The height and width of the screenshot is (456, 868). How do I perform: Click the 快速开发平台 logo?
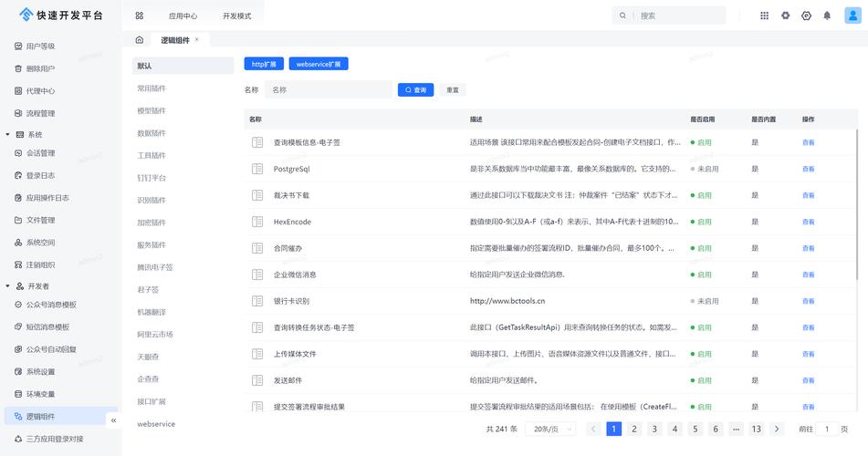(x=61, y=16)
